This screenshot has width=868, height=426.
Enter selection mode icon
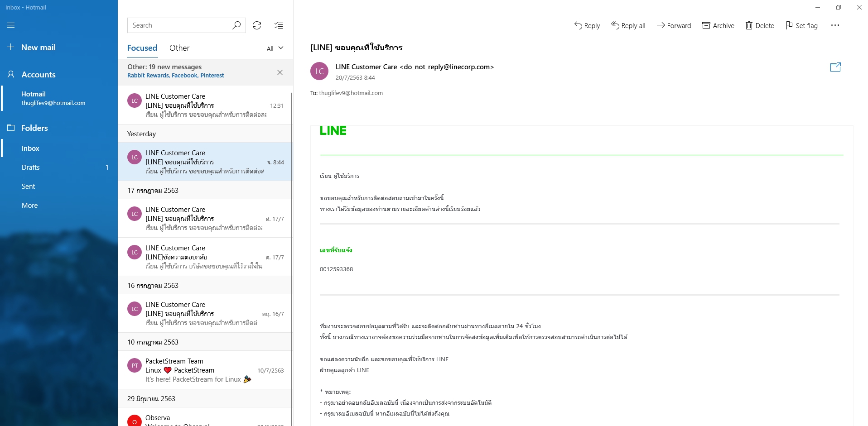279,25
